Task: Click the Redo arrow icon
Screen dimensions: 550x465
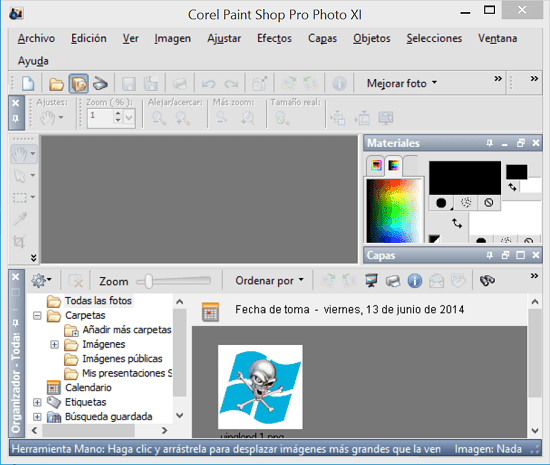Action: [x=231, y=84]
